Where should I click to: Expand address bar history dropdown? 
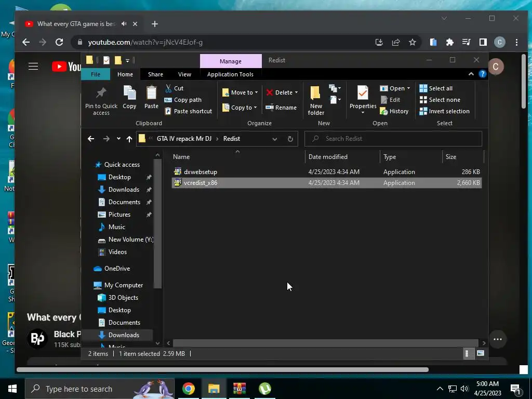point(274,139)
